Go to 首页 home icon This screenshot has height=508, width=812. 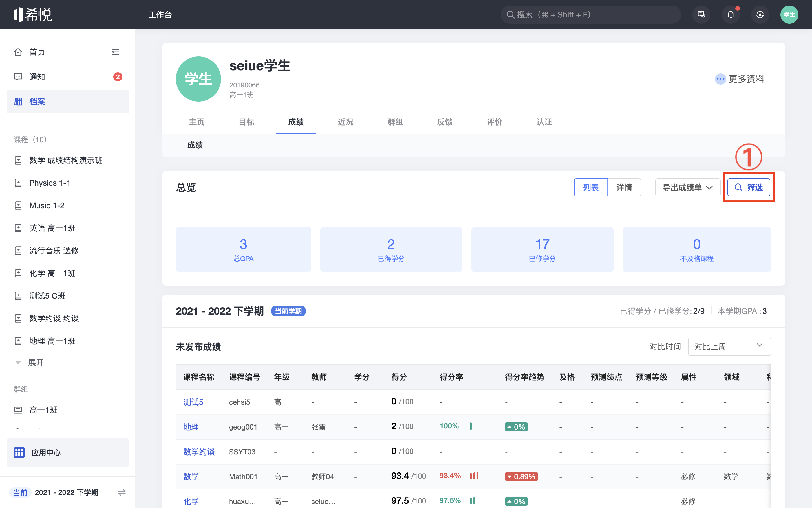click(18, 52)
